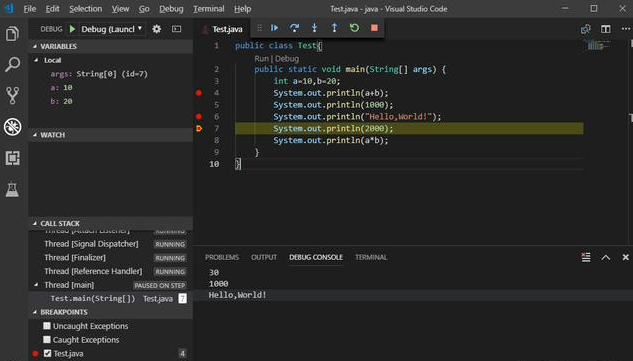Select the DEBUG CONSOLE tab
The image size is (633, 361).
coord(316,257)
